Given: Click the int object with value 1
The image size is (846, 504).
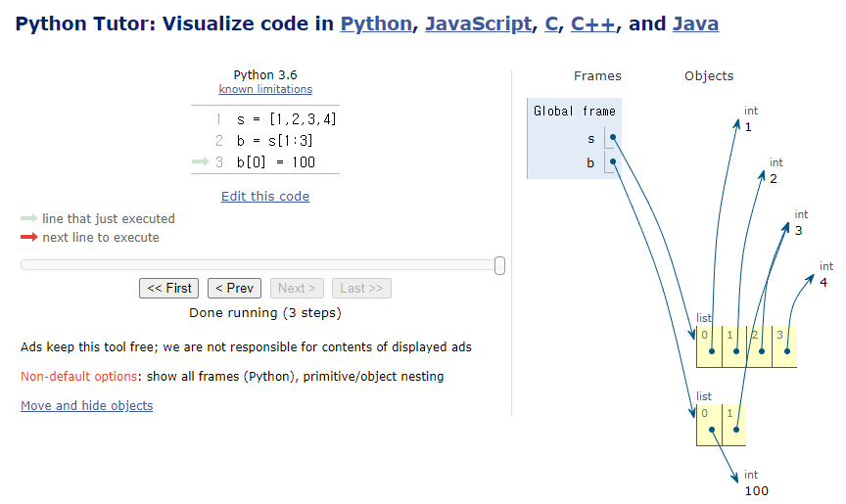Looking at the screenshot, I should click(x=750, y=119).
